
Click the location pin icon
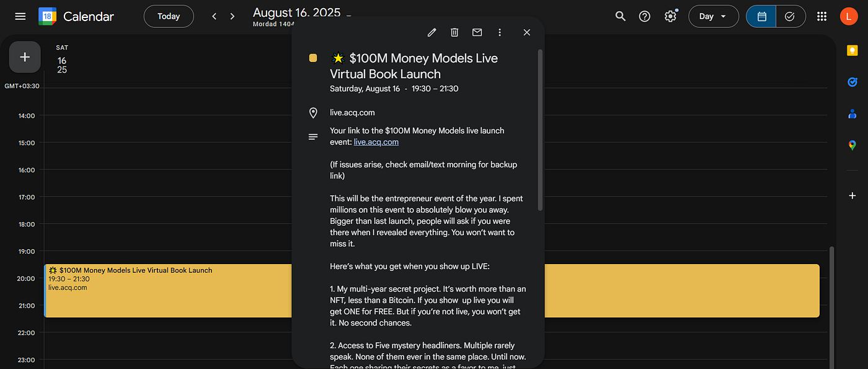(313, 113)
